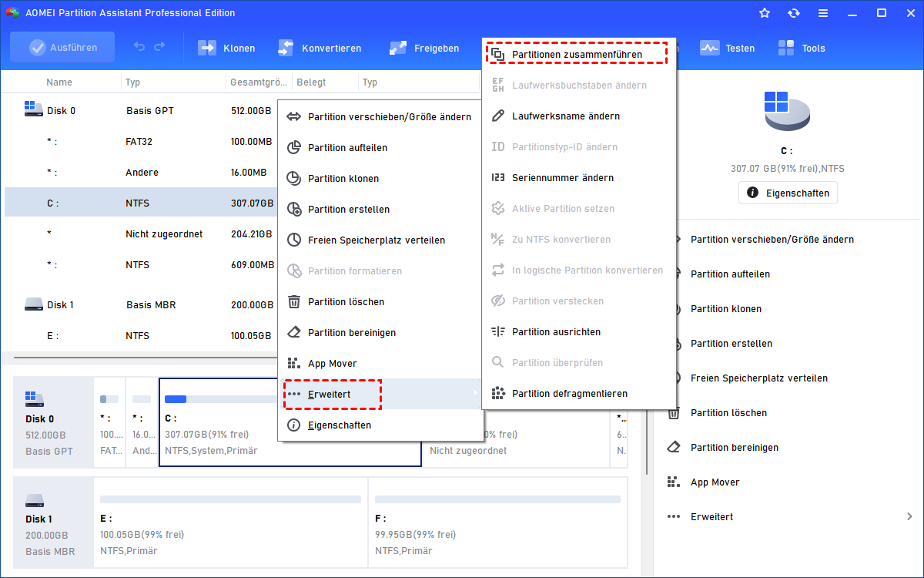The width and height of the screenshot is (924, 578).
Task: Click Partition löschen in right panel
Action: coord(728,413)
